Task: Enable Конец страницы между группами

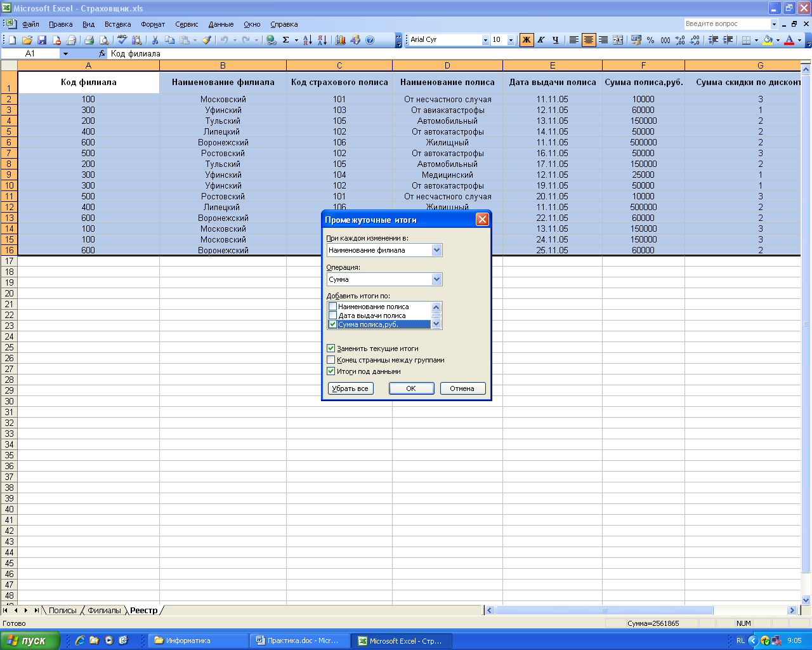Action: click(x=331, y=360)
